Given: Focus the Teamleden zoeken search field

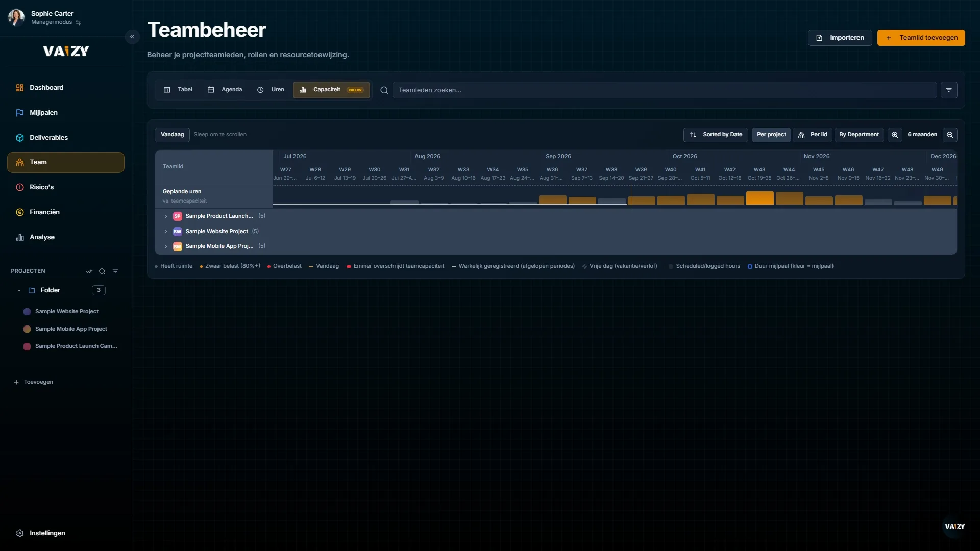Looking at the screenshot, I should coord(664,90).
